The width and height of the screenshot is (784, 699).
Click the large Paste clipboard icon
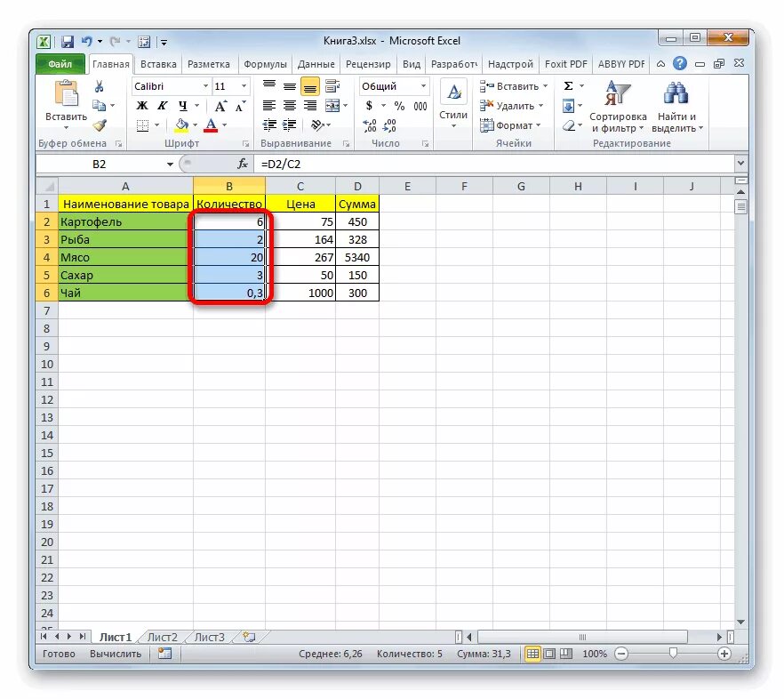66,94
